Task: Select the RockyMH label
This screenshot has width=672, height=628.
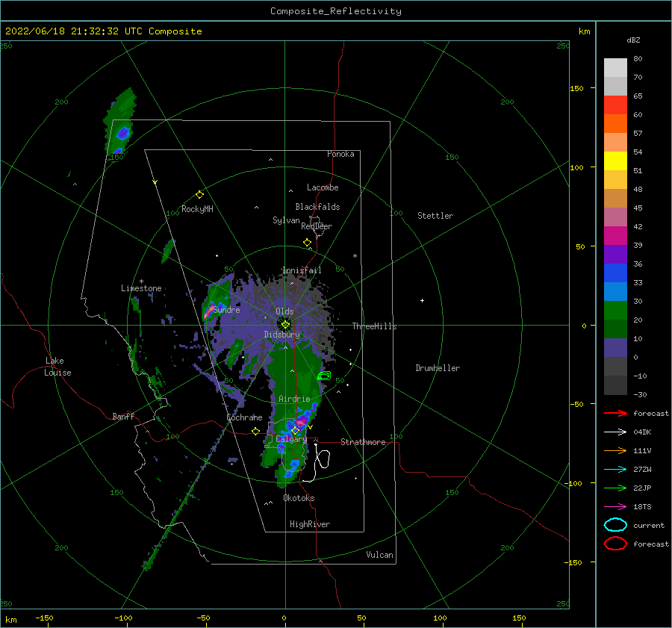Action: tap(197, 209)
